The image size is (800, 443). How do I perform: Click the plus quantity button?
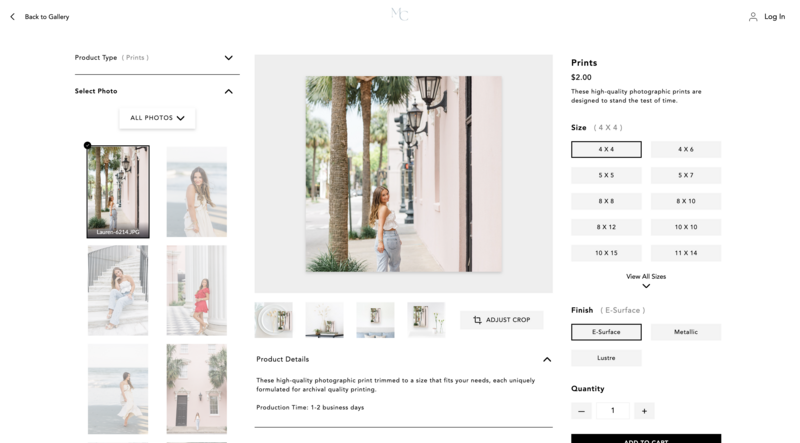click(644, 411)
